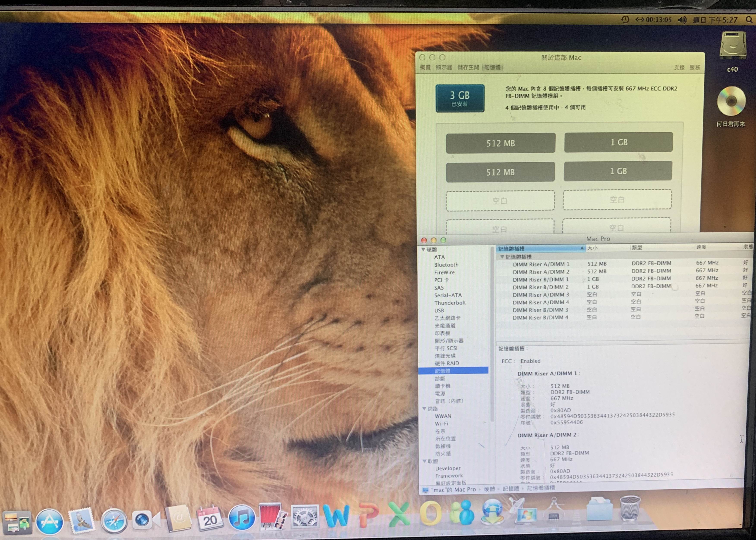This screenshot has width=756, height=540.
Task: Open the 服務 link in About This Mac
Action: point(695,67)
